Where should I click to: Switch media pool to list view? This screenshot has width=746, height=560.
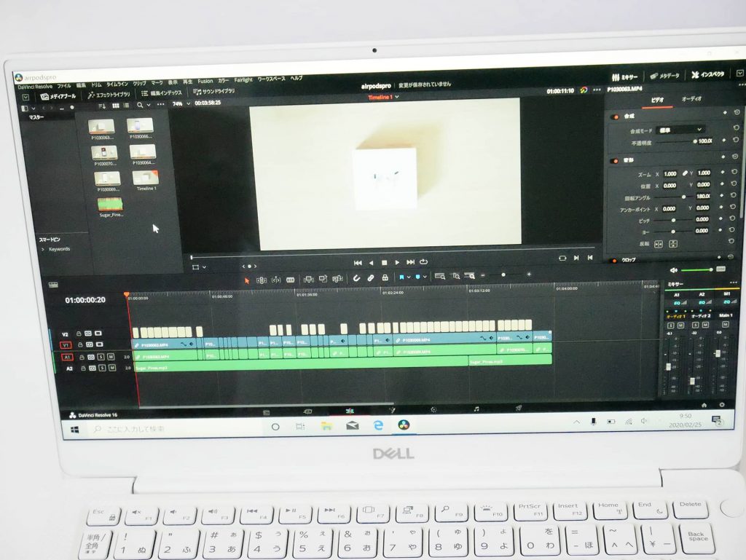coord(126,106)
